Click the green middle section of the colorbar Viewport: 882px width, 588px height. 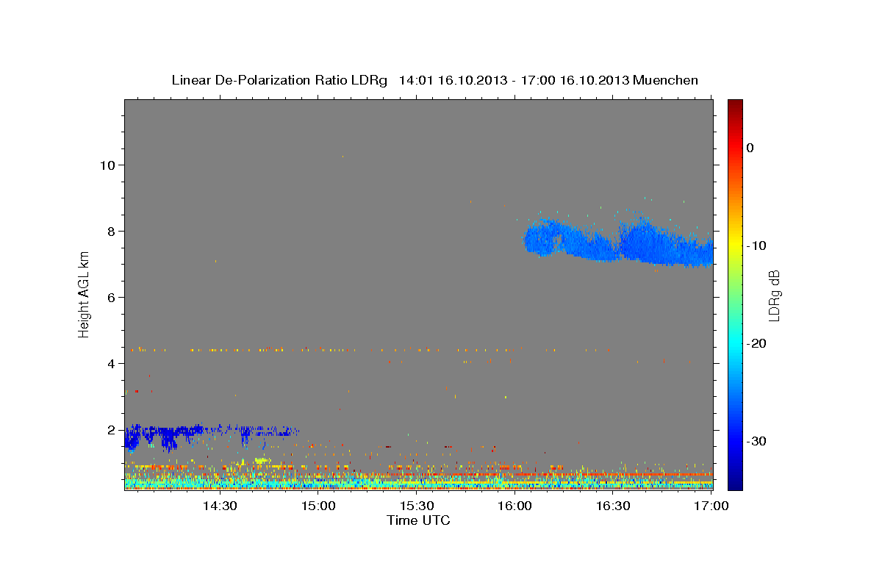[735, 294]
